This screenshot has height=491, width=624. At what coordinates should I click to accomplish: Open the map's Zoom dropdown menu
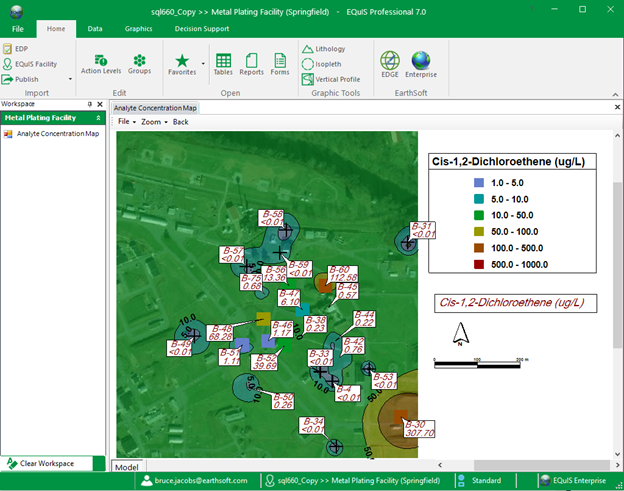tap(151, 121)
